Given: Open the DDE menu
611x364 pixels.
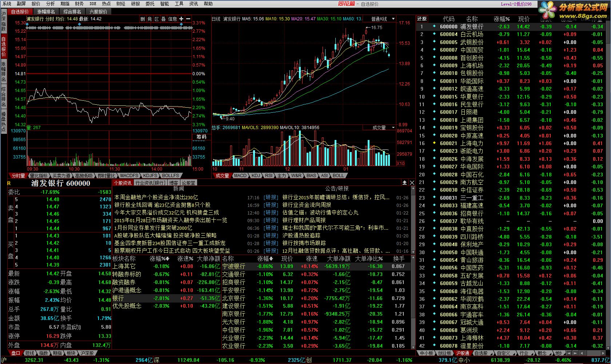Looking at the screenshot, I should pyautogui.click(x=93, y=4).
